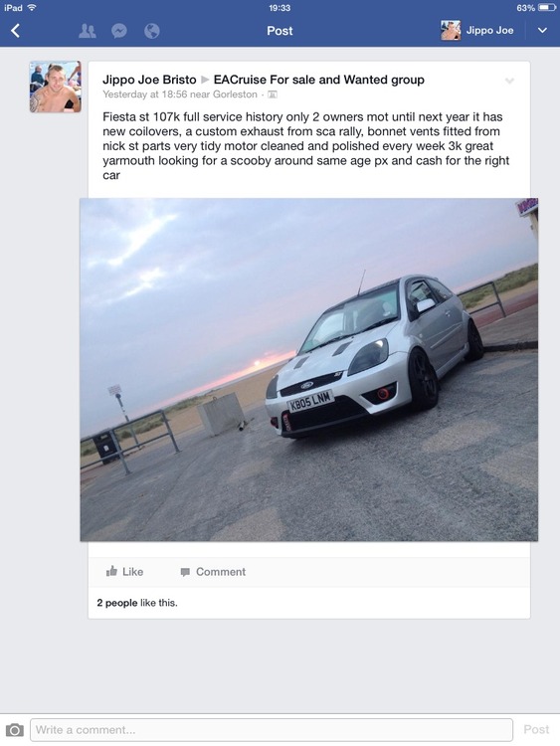Tap the camera icon beside comment box

pos(14,730)
